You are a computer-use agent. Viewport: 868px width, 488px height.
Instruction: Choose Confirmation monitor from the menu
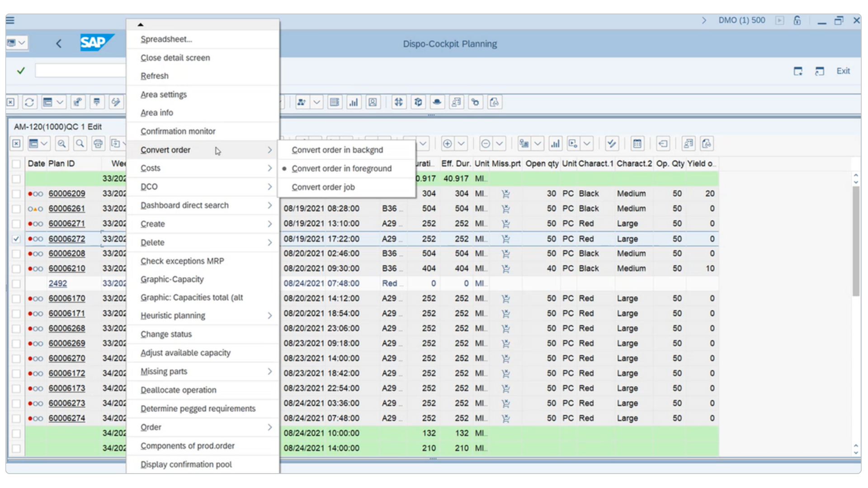click(178, 131)
